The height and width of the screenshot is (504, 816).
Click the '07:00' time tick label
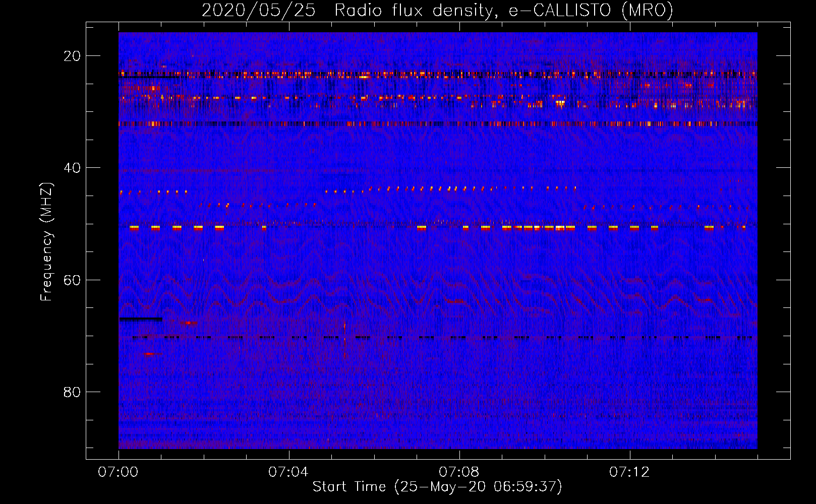[x=118, y=472]
